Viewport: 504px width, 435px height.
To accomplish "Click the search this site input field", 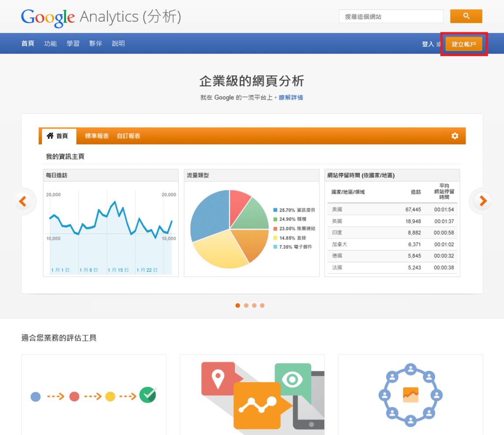I will tap(391, 16).
